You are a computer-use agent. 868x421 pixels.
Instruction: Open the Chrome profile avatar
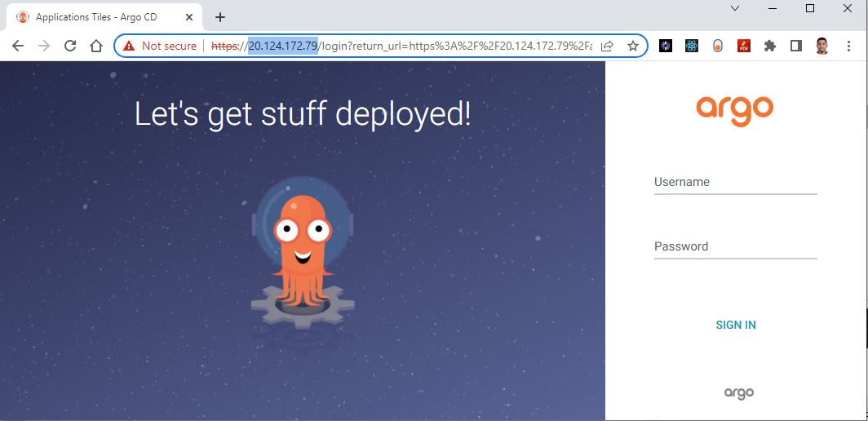(x=822, y=46)
